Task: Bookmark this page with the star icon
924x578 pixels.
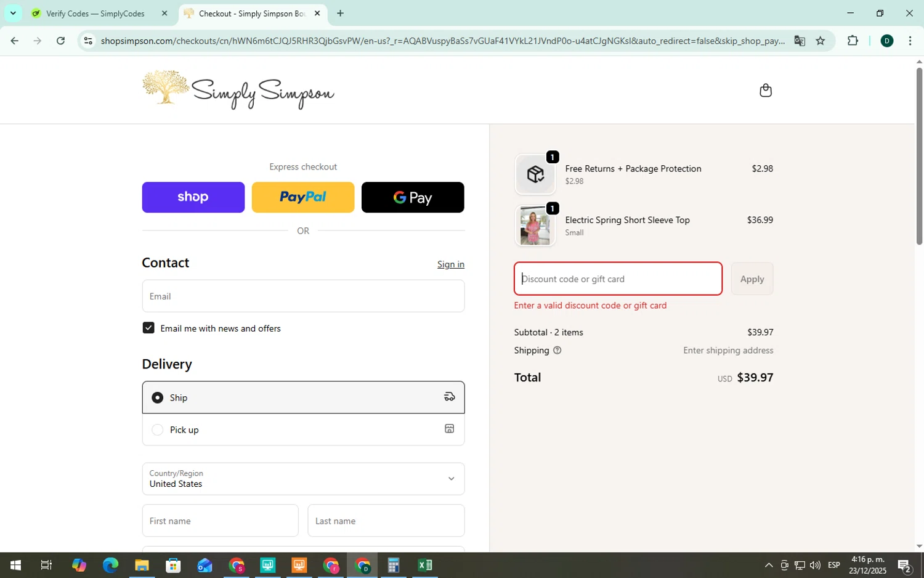Action: [821, 41]
